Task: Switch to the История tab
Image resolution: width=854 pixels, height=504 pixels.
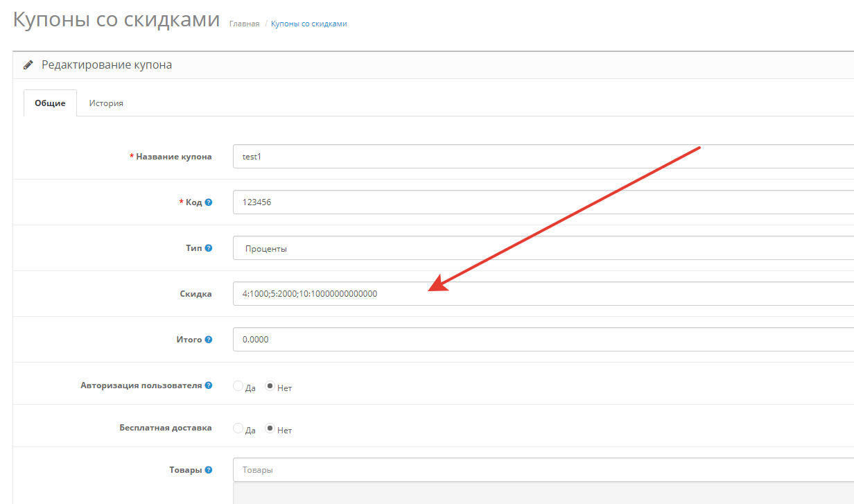Action: coord(106,103)
